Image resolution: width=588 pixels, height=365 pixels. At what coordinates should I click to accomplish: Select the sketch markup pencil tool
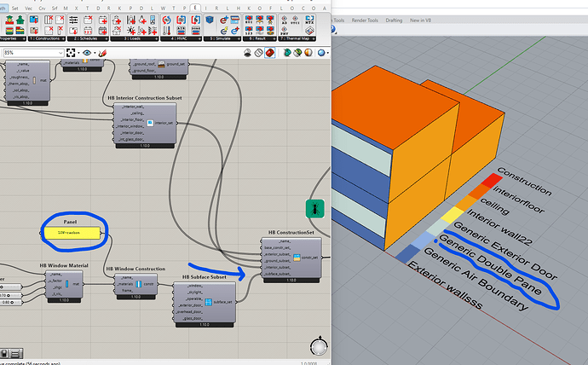tap(102, 53)
